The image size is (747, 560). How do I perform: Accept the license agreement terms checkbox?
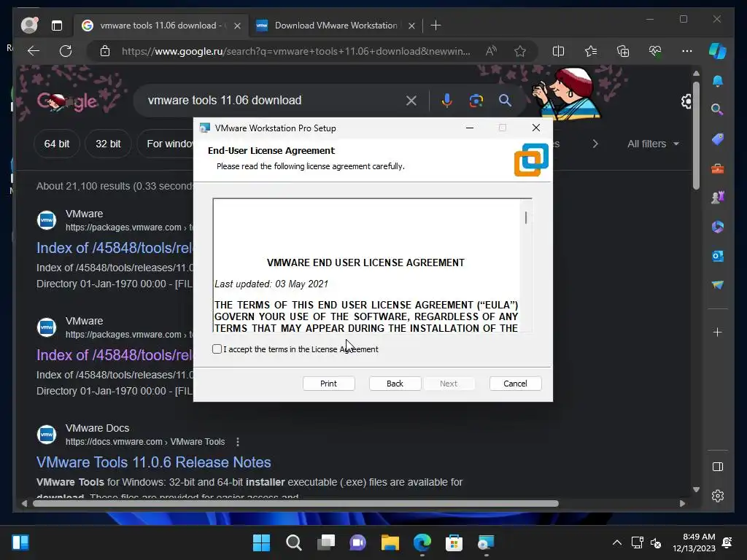pos(217,349)
